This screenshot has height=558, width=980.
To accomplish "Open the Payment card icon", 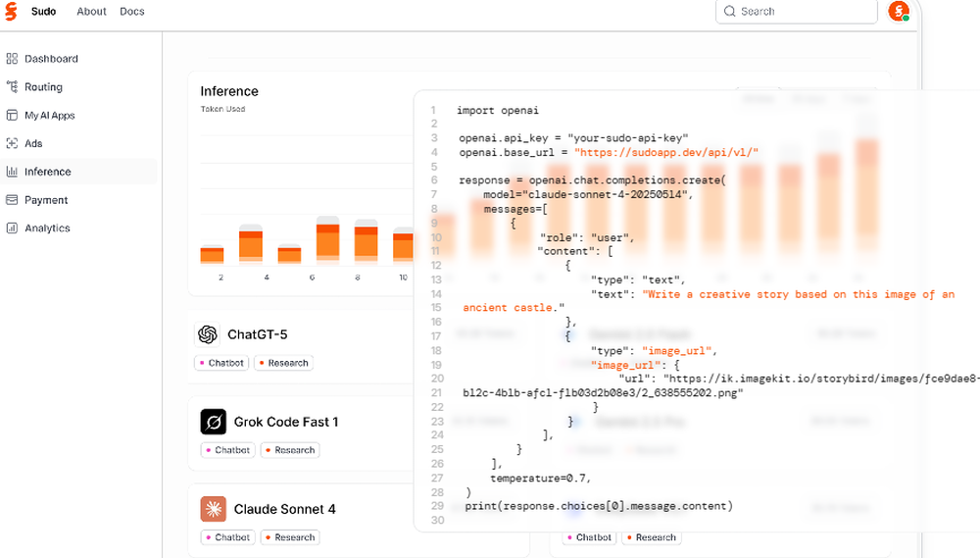I will point(12,200).
